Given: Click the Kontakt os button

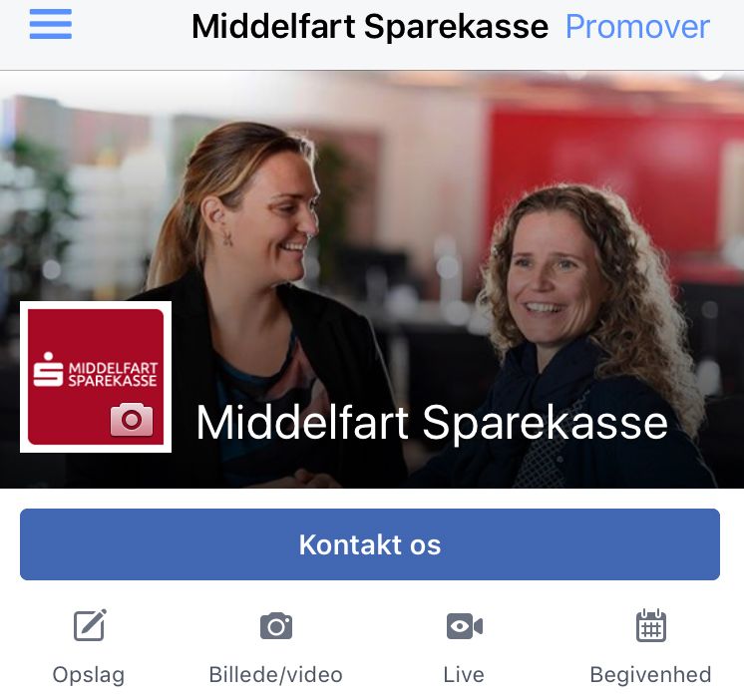Looking at the screenshot, I should pyautogui.click(x=370, y=544).
